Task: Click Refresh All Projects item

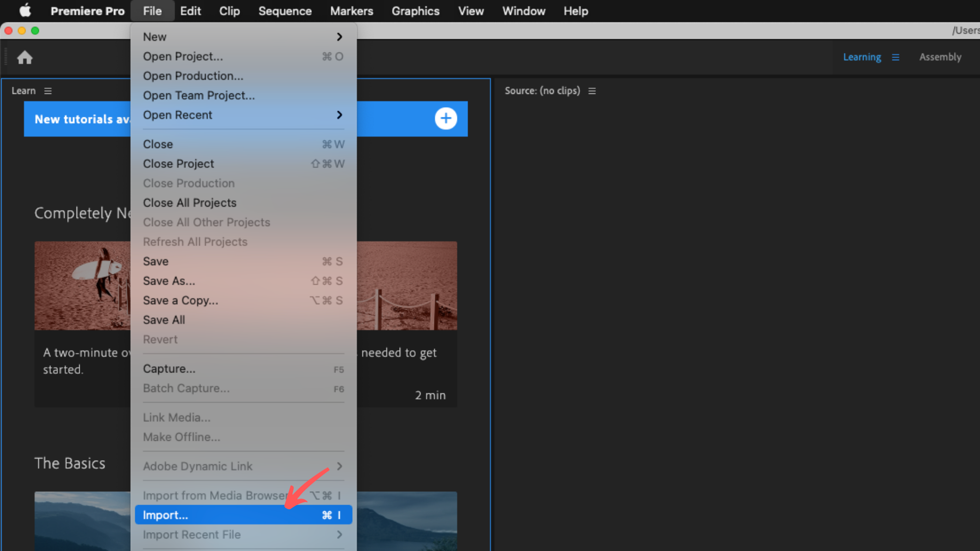Action: [x=243, y=242]
